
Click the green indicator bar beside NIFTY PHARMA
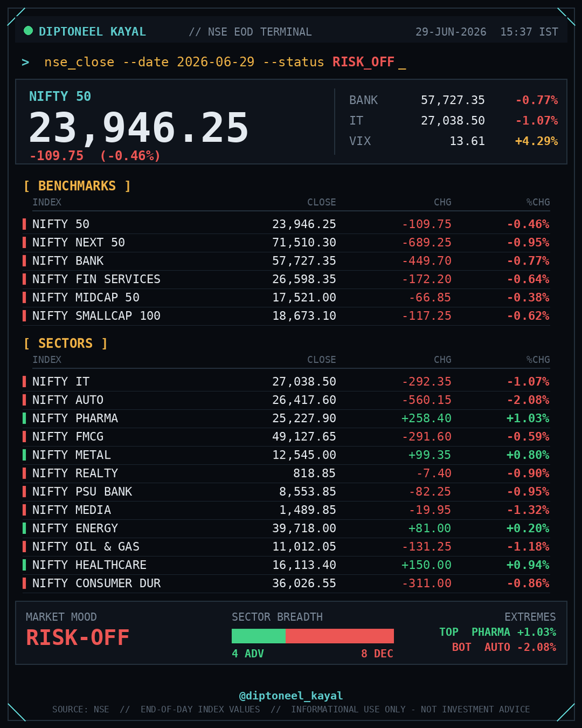pyautogui.click(x=24, y=418)
